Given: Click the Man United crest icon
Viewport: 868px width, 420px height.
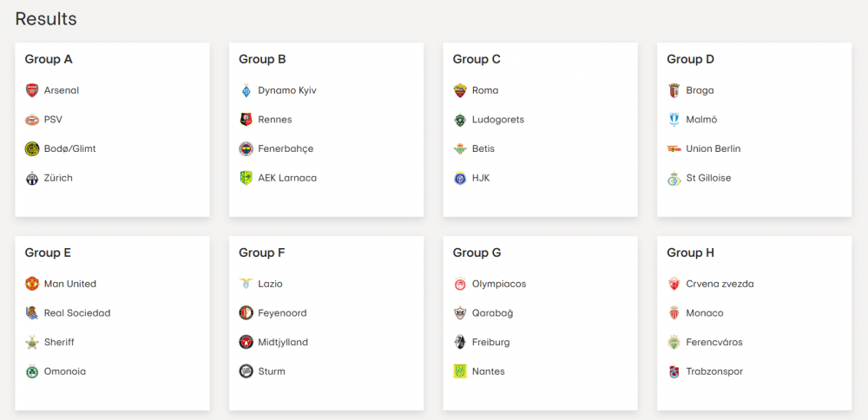Looking at the screenshot, I should (x=32, y=284).
